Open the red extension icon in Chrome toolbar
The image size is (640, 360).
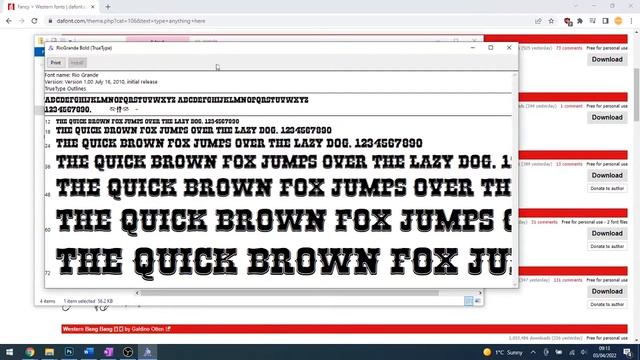coord(567,21)
